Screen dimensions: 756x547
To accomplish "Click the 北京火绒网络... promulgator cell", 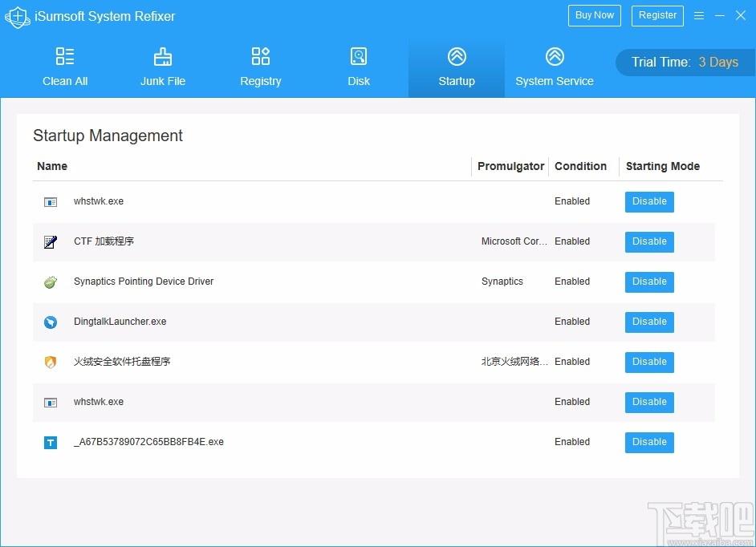I will [x=514, y=362].
